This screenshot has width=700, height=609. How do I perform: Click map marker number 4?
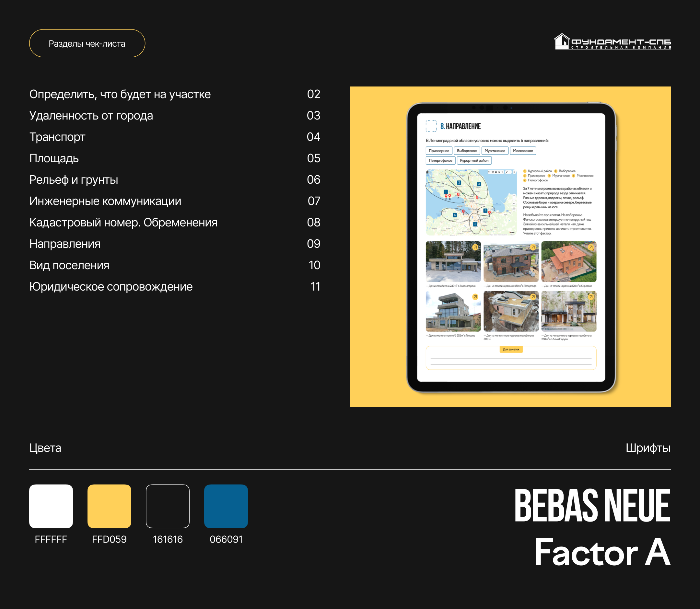(485, 211)
